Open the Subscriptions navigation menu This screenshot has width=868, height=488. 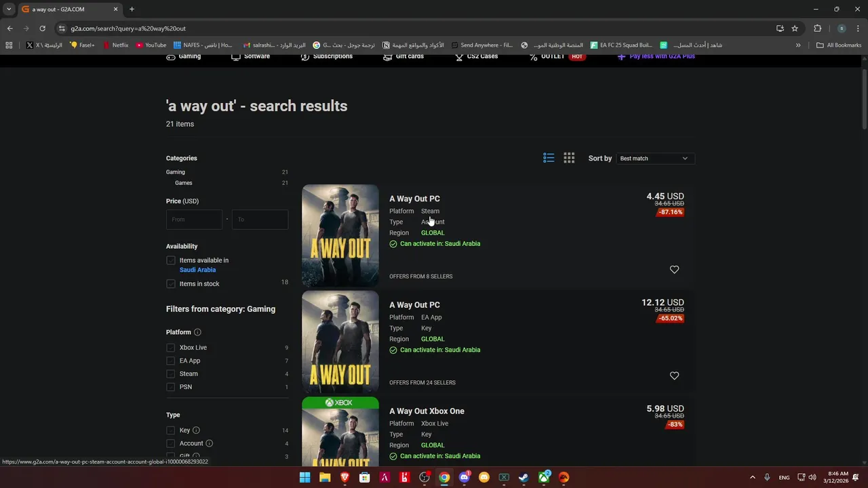(327, 56)
